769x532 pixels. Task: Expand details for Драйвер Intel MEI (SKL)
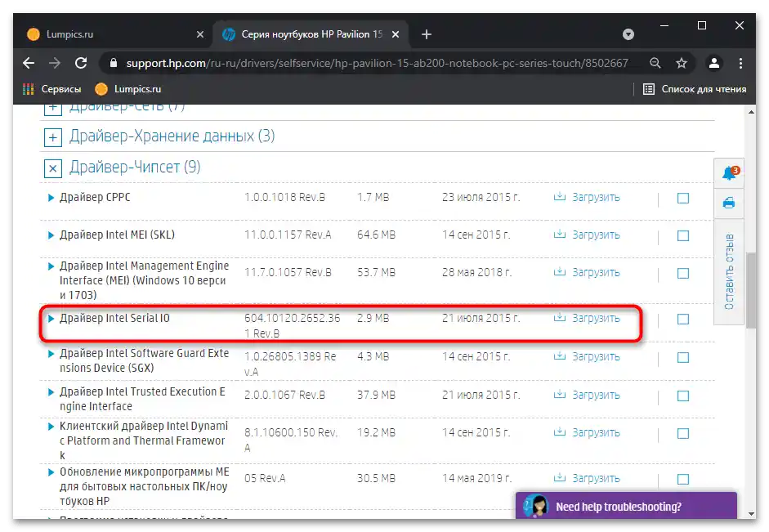(x=51, y=235)
